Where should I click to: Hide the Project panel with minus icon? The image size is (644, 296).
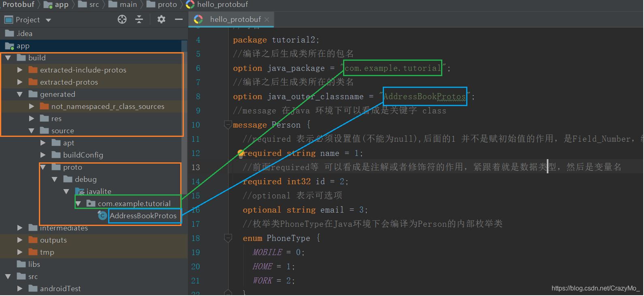point(179,19)
